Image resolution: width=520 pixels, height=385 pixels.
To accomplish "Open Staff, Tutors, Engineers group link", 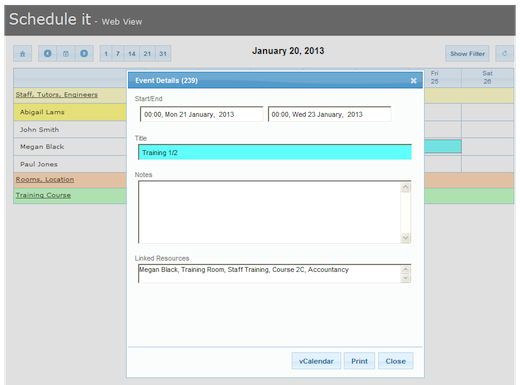I will 57,95.
